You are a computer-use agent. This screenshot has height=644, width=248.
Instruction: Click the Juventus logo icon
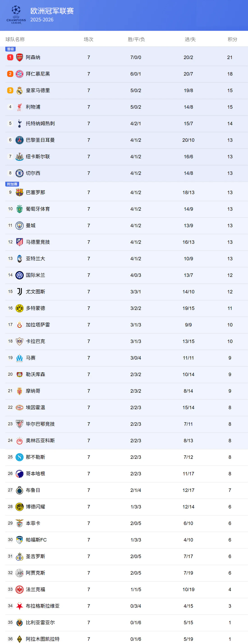20,292
